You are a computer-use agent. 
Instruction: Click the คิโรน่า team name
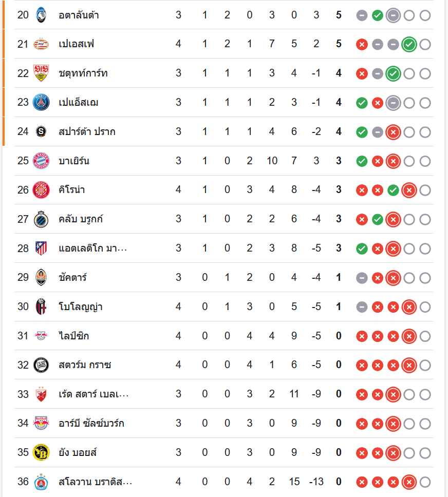(x=72, y=190)
